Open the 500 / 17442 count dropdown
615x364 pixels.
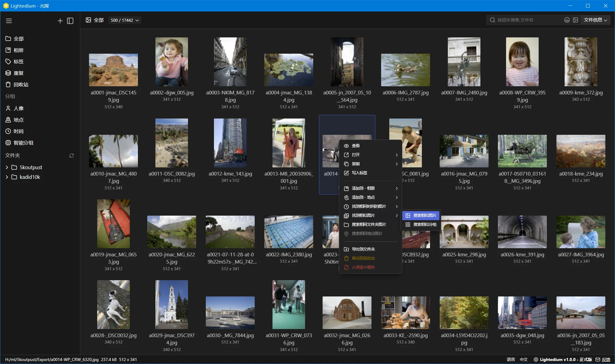[125, 20]
